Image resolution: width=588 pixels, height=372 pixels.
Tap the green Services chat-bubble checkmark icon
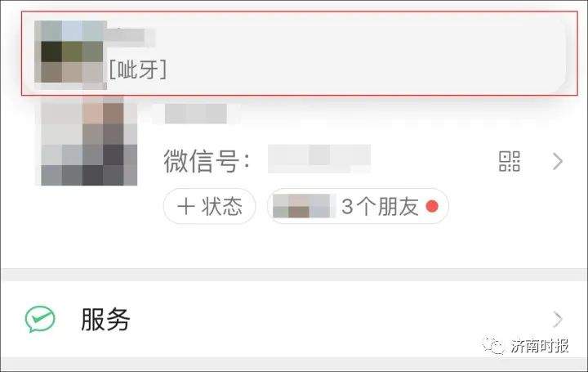40,319
